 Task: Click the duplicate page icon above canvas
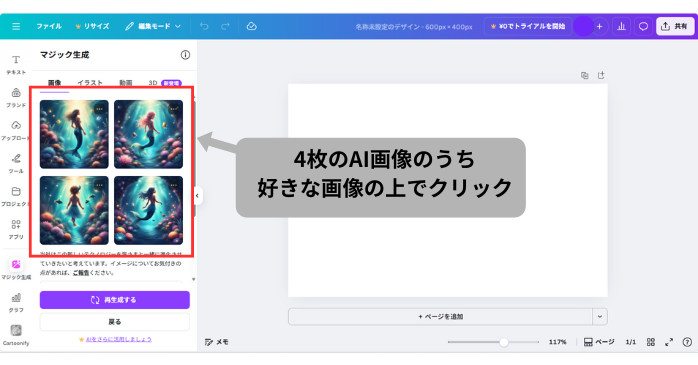[584, 76]
